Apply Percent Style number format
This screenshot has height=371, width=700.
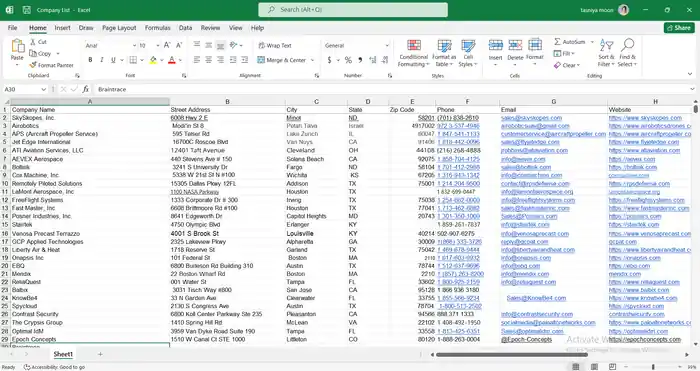pos(348,60)
